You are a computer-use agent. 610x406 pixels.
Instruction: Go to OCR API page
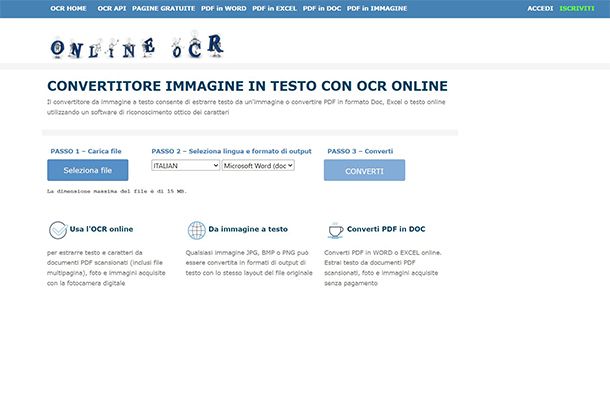pyautogui.click(x=112, y=8)
